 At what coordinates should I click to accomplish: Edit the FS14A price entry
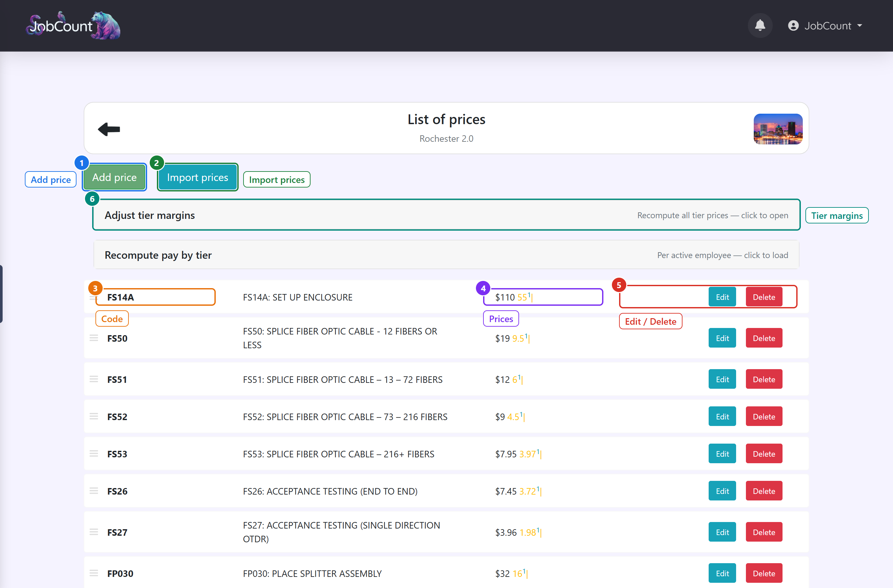point(722,297)
